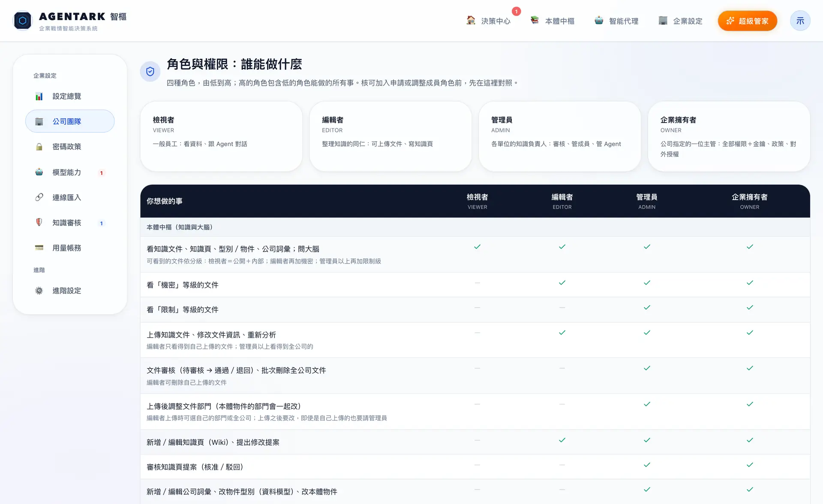The image size is (823, 504).
Task: Open the user avatar 示
Action: coord(800,21)
